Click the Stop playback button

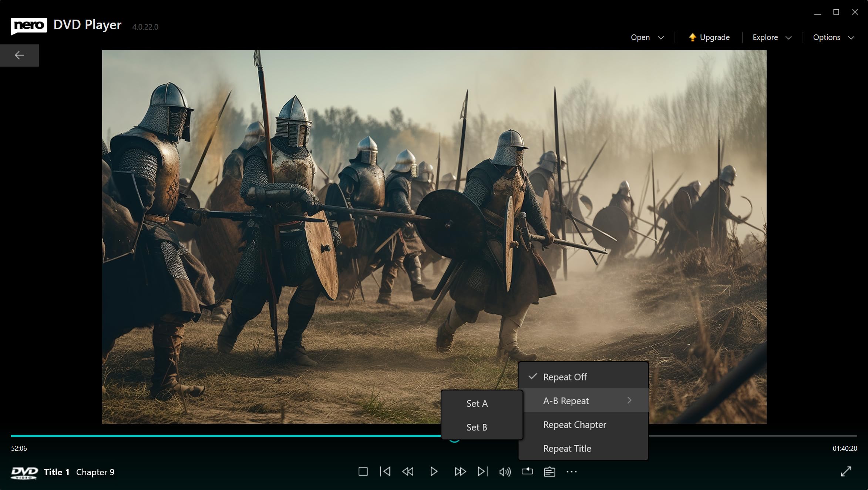[363, 471]
